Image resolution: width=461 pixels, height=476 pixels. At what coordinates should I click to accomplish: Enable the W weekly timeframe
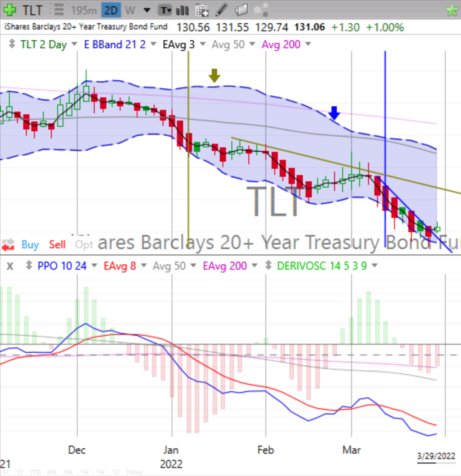click(130, 10)
